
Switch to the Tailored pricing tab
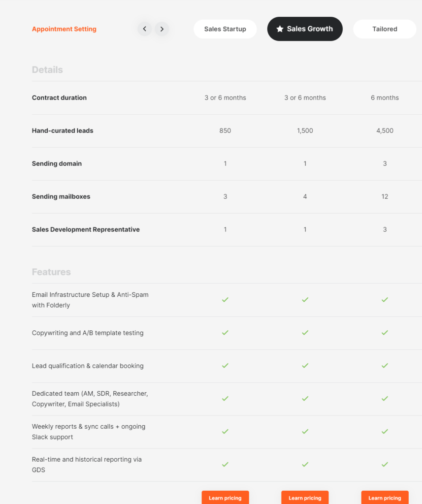pos(385,29)
